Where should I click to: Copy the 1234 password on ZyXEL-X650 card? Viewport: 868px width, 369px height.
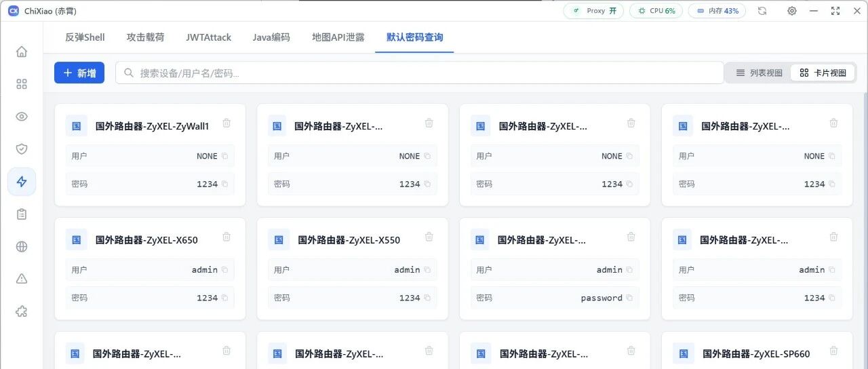224,298
